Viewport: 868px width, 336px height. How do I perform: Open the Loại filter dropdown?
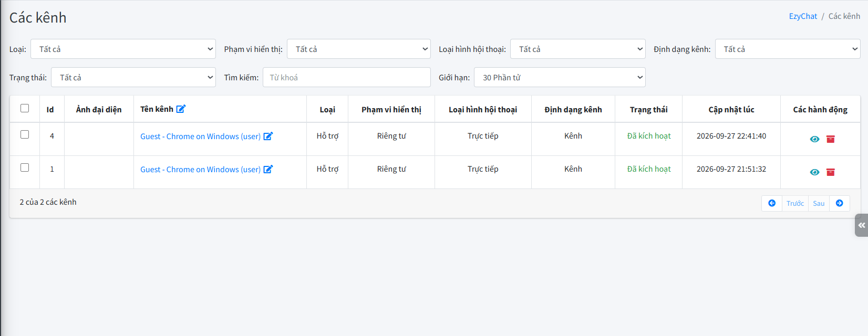click(123, 49)
